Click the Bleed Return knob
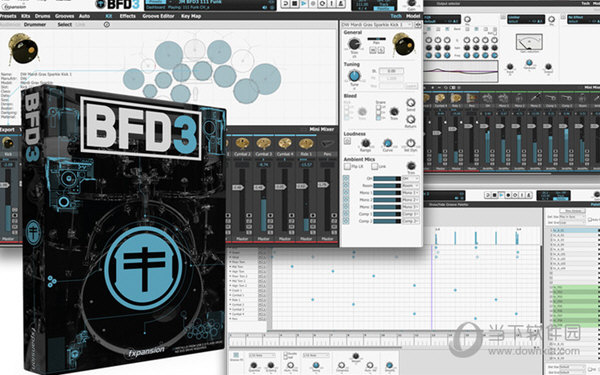 [411, 119]
